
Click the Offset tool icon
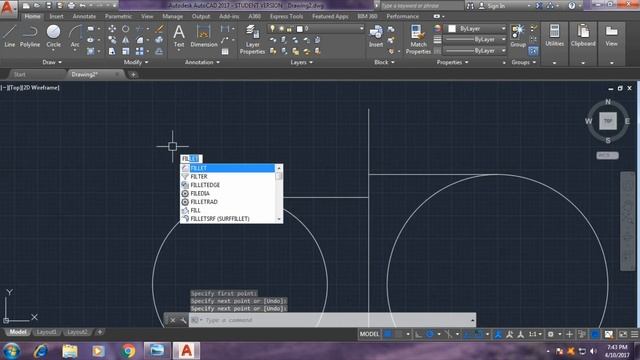pyautogui.click(x=159, y=51)
